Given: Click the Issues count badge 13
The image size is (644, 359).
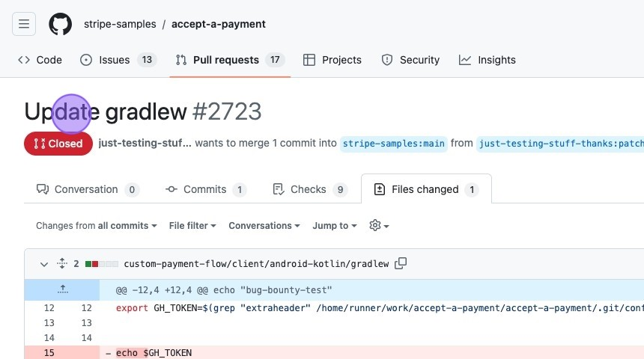Looking at the screenshot, I should 147,60.
